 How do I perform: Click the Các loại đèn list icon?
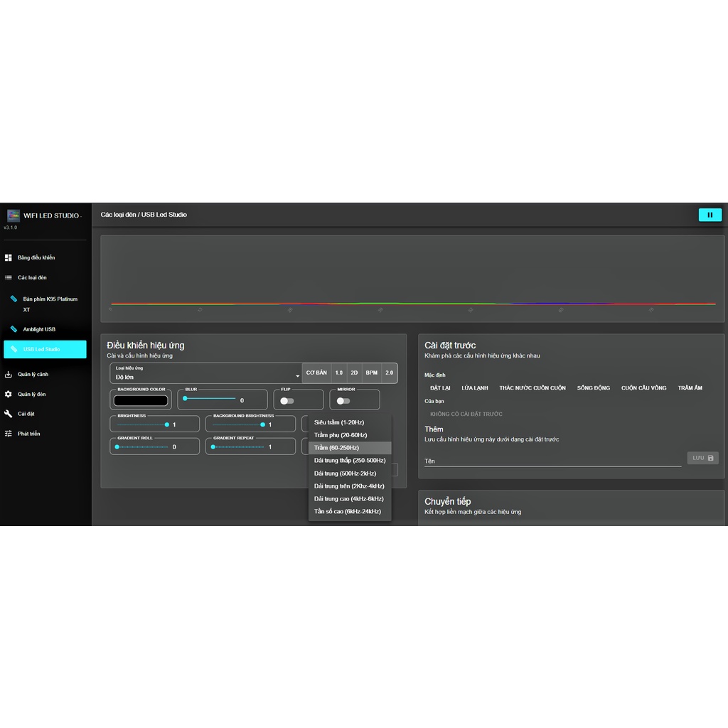click(9, 277)
